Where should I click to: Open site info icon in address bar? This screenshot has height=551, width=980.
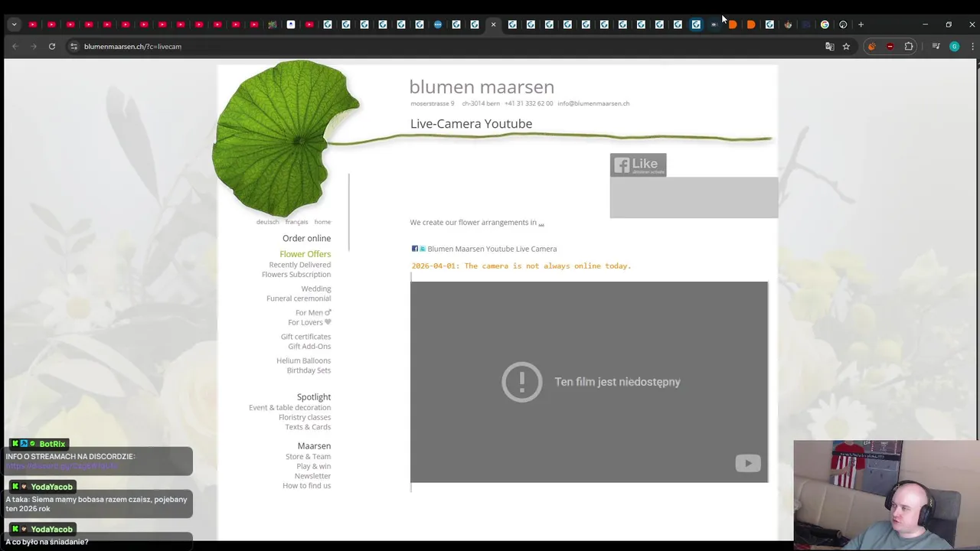[73, 46]
